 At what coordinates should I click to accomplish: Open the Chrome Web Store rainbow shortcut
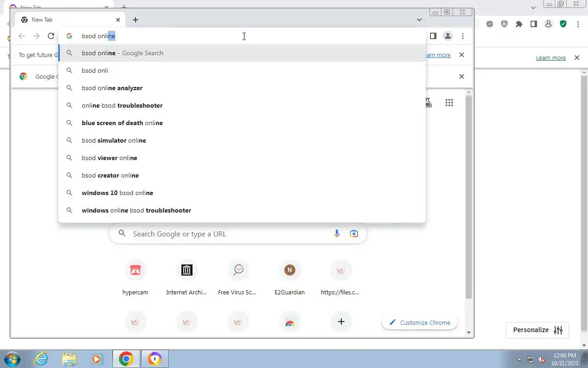click(289, 322)
